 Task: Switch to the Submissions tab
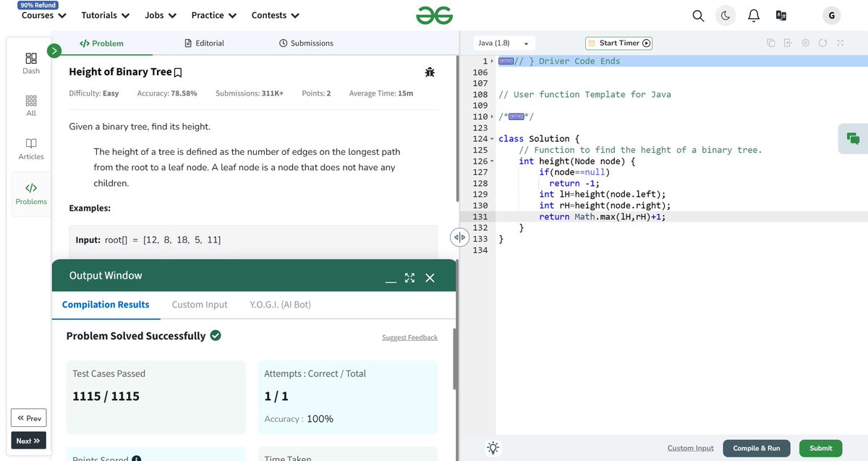pos(306,43)
